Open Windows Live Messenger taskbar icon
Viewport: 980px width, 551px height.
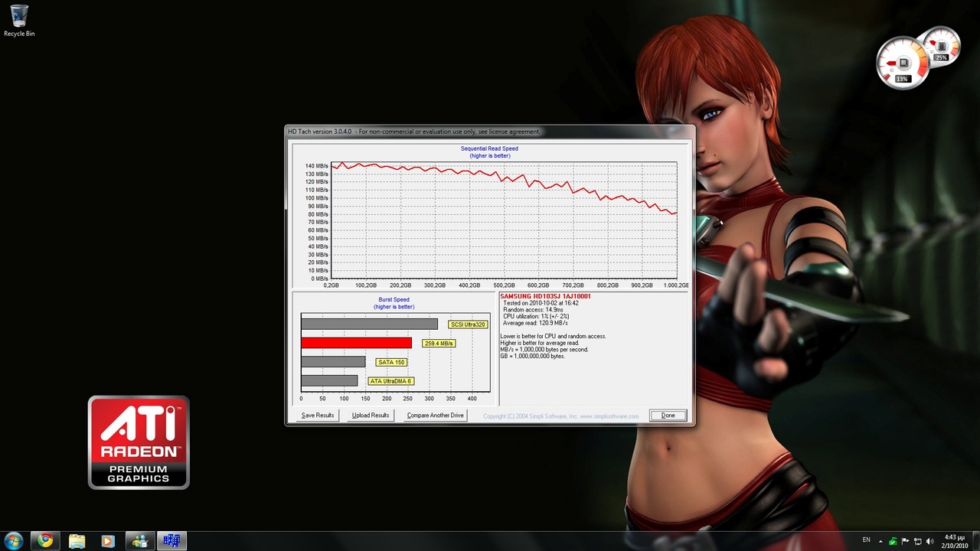(139, 540)
